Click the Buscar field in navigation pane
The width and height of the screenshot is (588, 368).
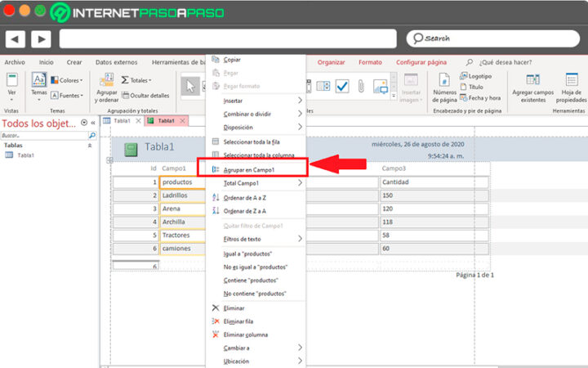44,135
